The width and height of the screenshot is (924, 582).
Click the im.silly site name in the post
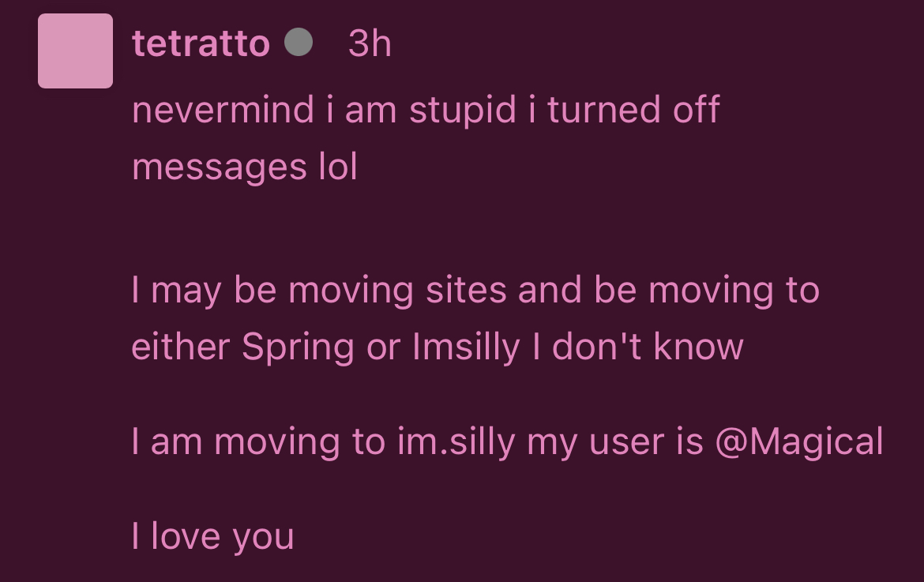[456, 441]
